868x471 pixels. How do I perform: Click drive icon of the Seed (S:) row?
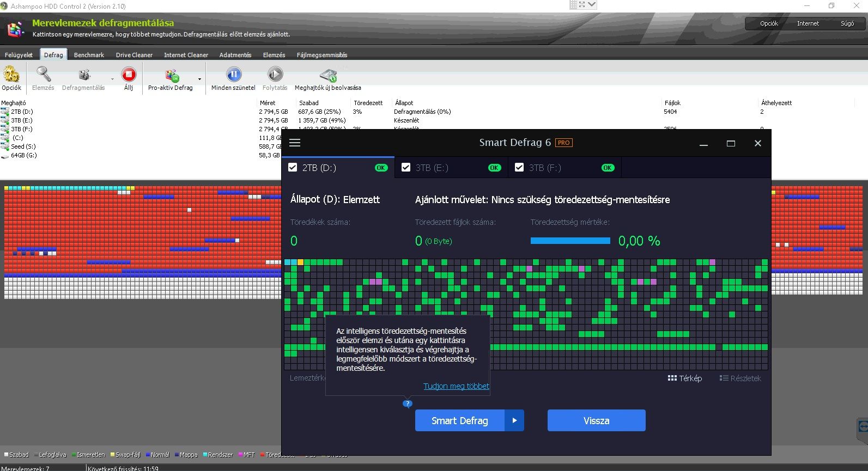pyautogui.click(x=5, y=147)
